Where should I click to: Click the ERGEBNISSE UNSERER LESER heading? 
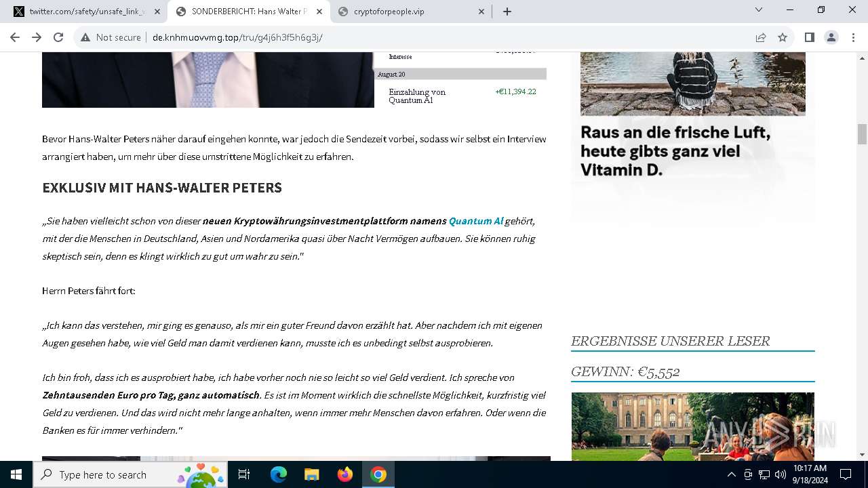click(x=670, y=341)
